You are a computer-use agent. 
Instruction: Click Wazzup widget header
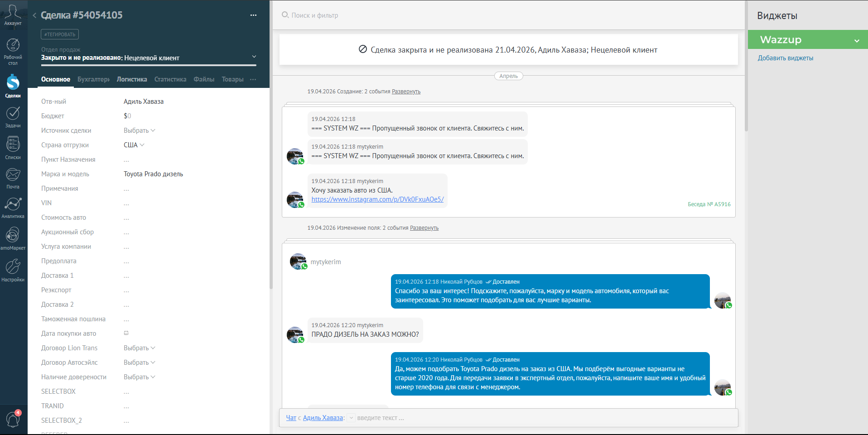[x=808, y=39]
